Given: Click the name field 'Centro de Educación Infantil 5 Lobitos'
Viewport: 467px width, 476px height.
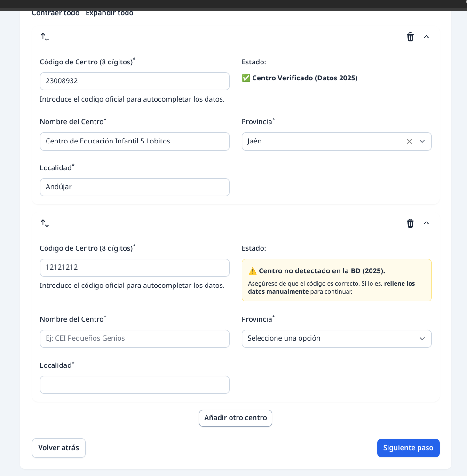Looking at the screenshot, I should pos(135,142).
